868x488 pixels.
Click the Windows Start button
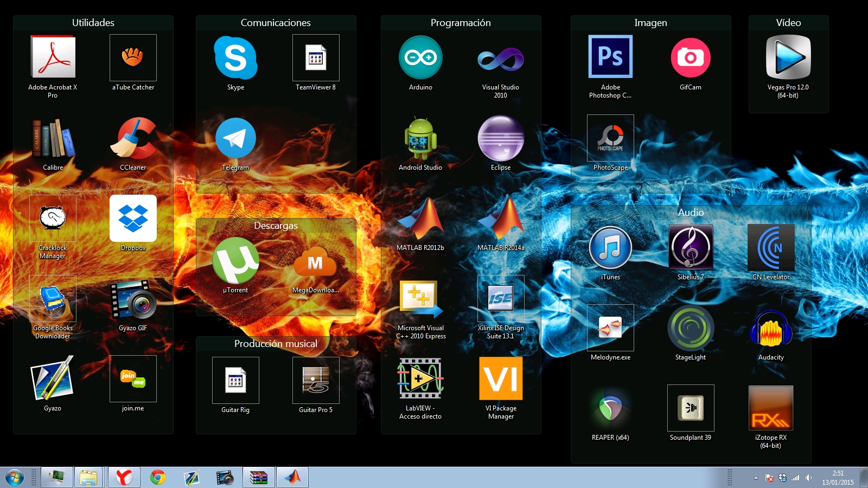(x=15, y=478)
